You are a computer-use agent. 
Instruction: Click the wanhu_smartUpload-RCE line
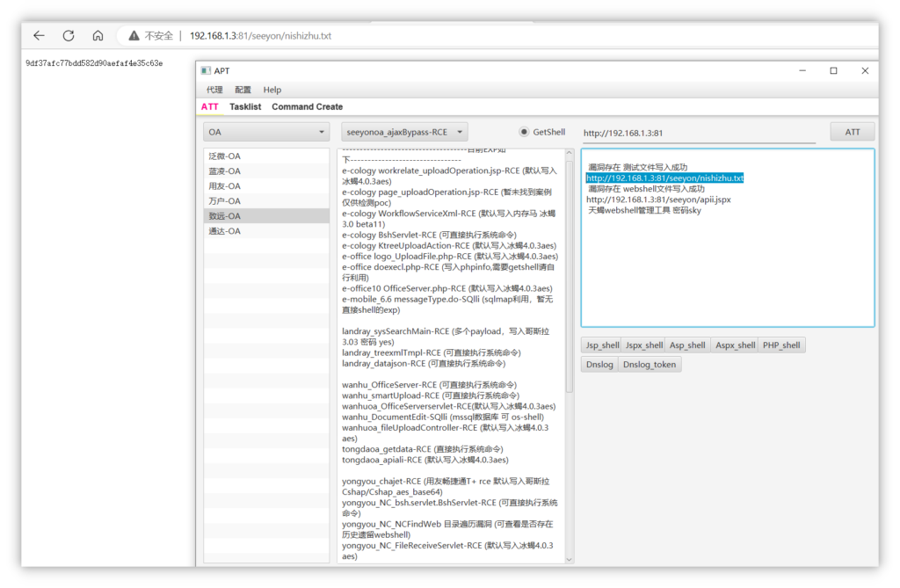431,396
